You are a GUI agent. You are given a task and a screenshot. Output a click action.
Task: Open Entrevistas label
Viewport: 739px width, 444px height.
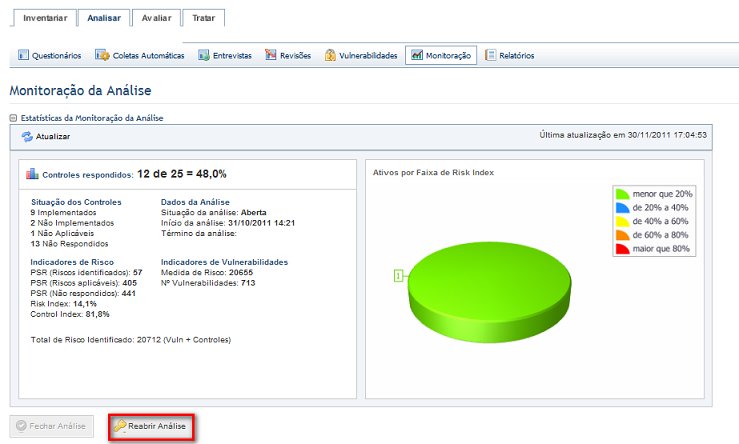pyautogui.click(x=232, y=56)
